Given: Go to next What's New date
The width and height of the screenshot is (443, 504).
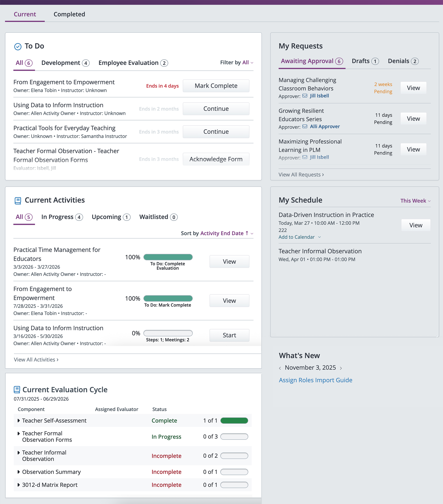Looking at the screenshot, I should point(341,368).
